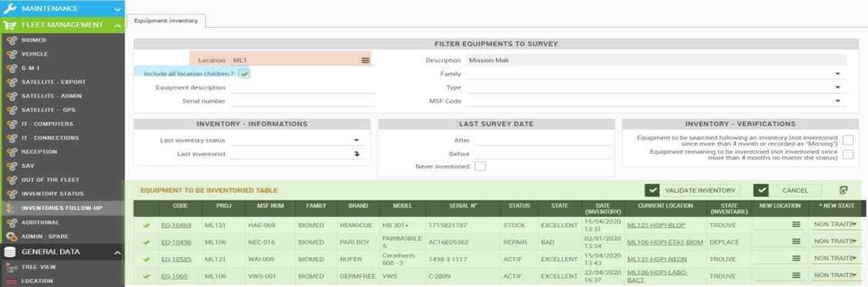Click the Admin : Spare gear icon
This screenshot has width=868, height=287.
tap(11, 236)
